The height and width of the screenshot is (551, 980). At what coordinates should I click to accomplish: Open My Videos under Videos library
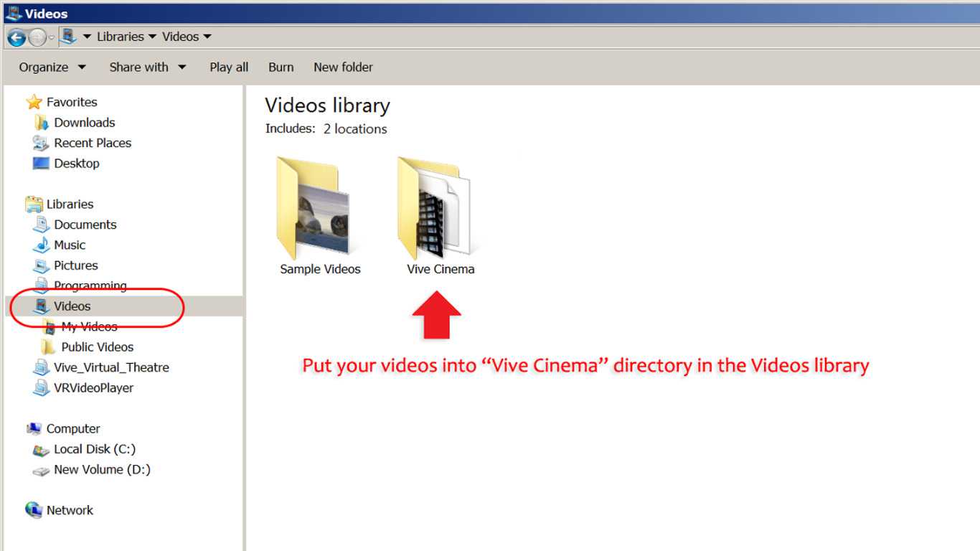click(x=89, y=326)
